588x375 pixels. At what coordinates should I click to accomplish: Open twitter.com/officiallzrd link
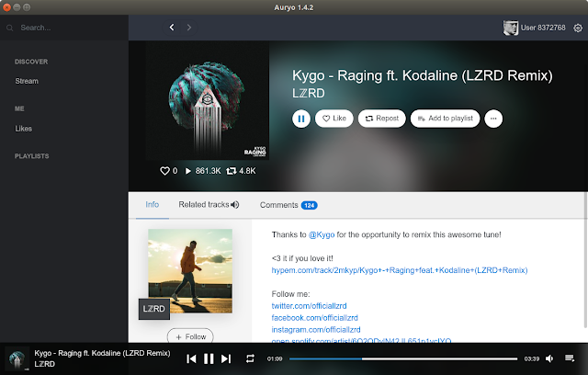pyautogui.click(x=309, y=306)
